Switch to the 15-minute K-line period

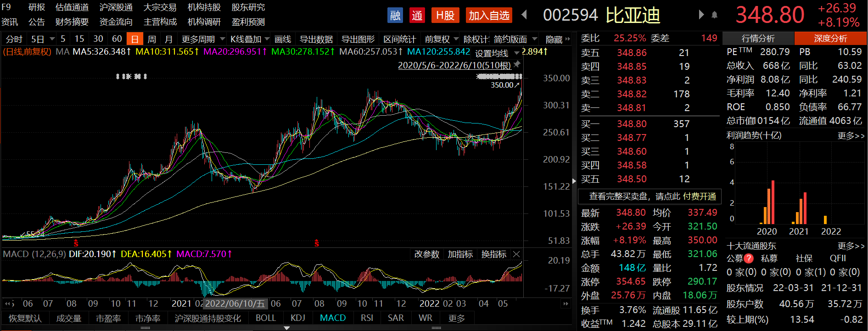[x=79, y=39]
